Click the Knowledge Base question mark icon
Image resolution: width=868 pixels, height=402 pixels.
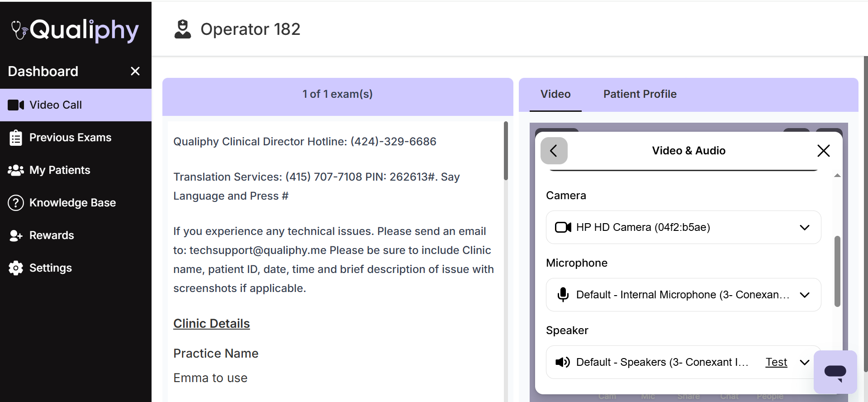[16, 203]
